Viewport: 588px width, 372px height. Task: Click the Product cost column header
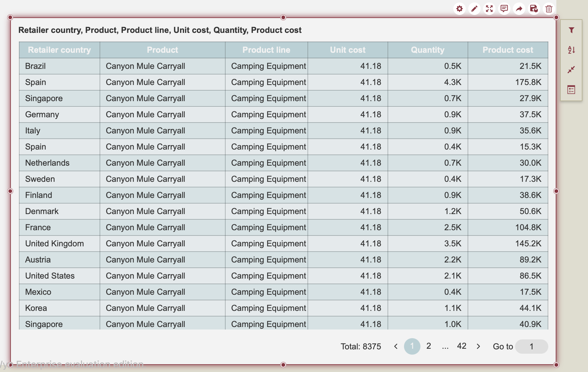click(508, 50)
